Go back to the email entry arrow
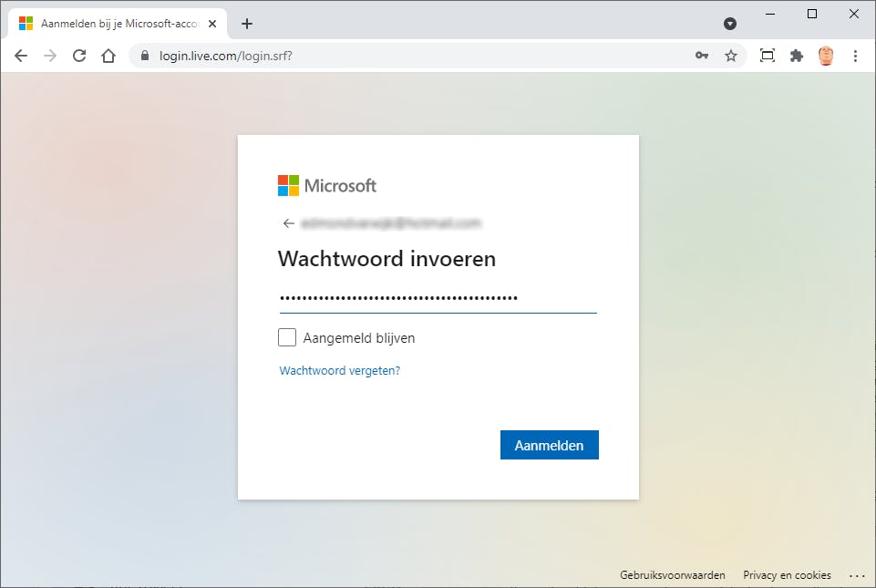The width and height of the screenshot is (876, 588). [x=288, y=223]
